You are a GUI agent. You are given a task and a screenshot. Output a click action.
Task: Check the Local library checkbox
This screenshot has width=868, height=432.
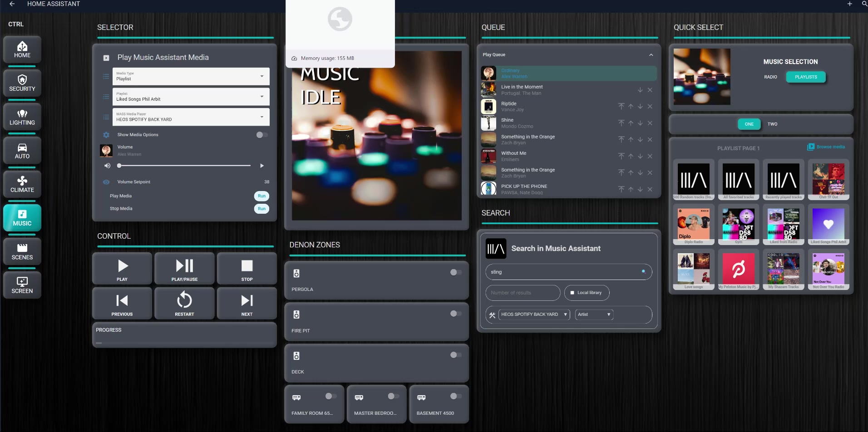point(572,293)
